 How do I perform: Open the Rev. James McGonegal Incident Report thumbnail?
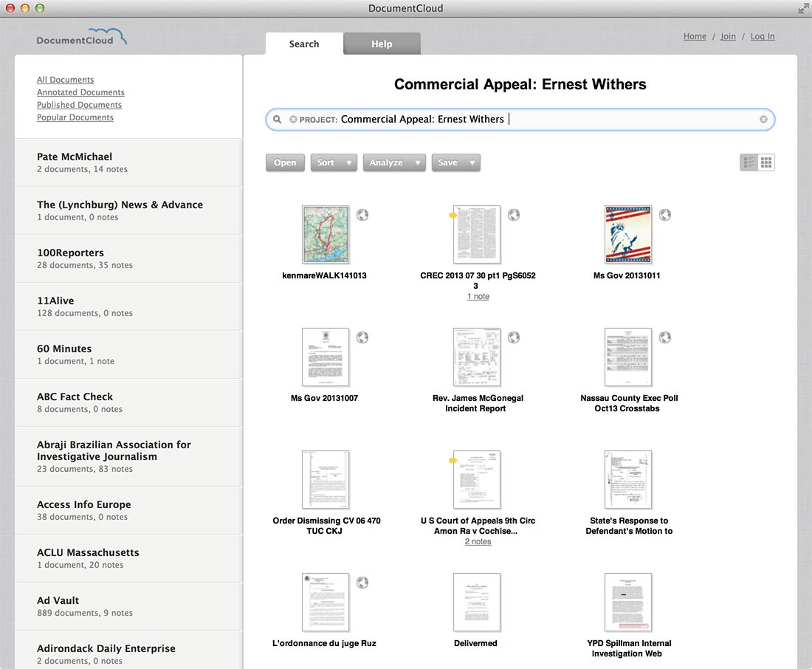(477, 357)
